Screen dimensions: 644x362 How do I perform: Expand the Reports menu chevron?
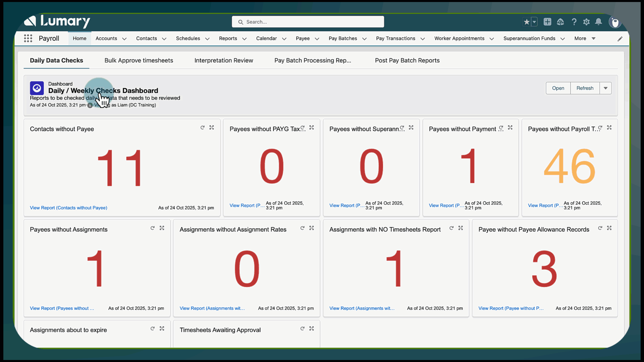[x=245, y=39]
